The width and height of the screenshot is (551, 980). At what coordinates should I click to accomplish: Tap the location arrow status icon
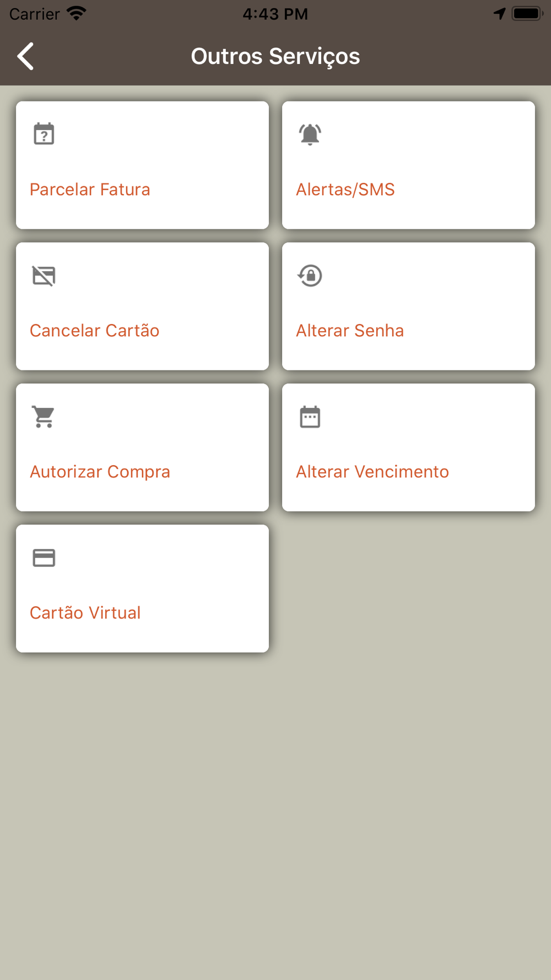point(500,13)
